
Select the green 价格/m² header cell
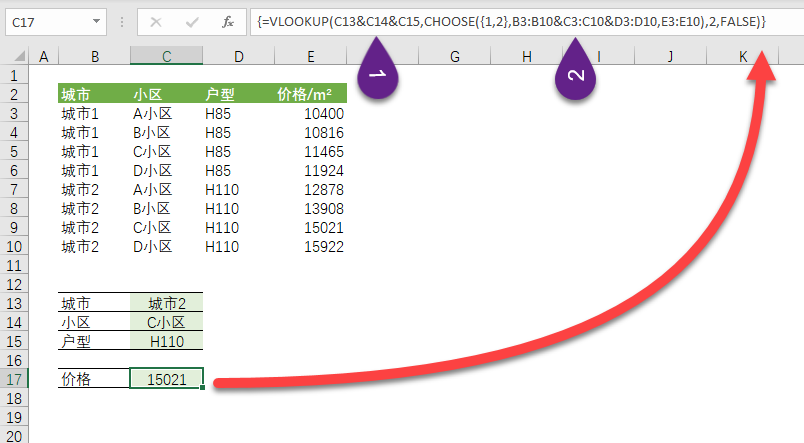(x=311, y=95)
